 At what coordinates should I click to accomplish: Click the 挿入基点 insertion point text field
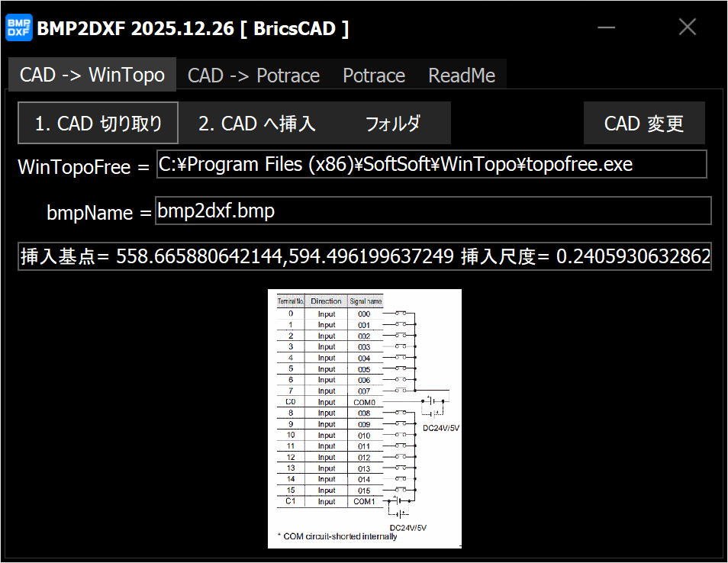click(x=365, y=257)
